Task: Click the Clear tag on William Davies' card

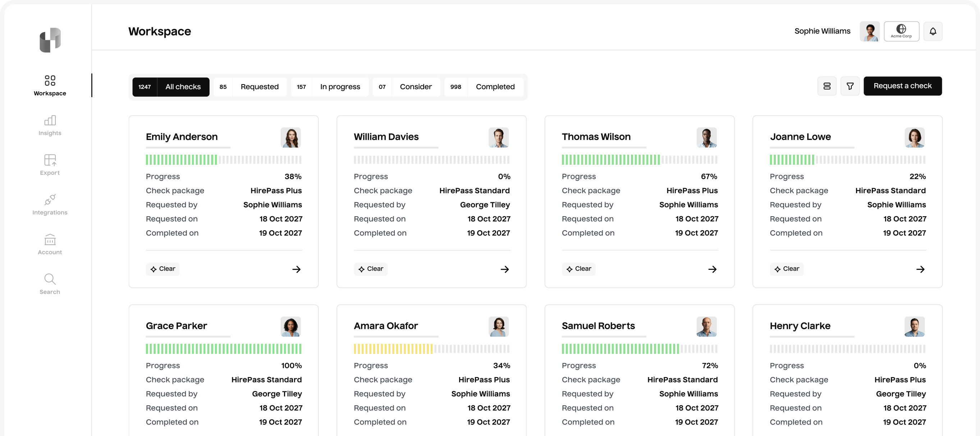Action: (x=371, y=269)
